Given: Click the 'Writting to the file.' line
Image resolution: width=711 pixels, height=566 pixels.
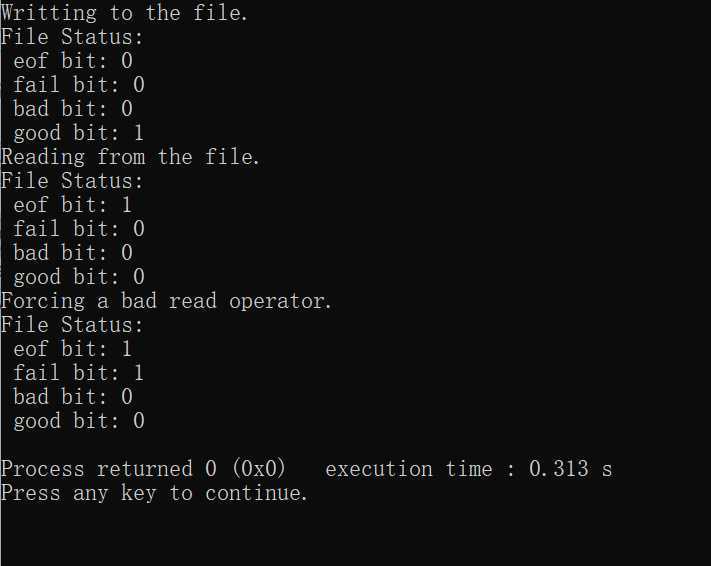Looking at the screenshot, I should (124, 13).
